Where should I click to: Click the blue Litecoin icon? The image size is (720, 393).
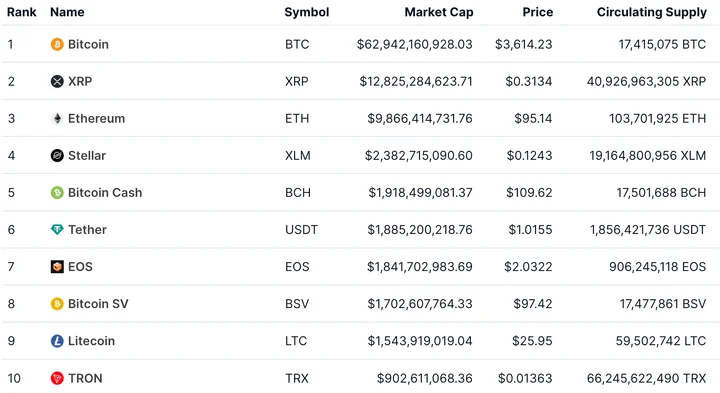click(x=57, y=341)
